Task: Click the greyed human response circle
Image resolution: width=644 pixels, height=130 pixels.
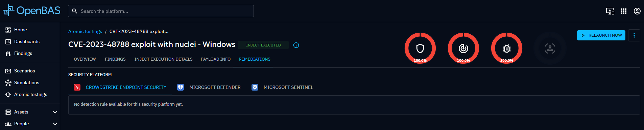Action: [x=550, y=48]
